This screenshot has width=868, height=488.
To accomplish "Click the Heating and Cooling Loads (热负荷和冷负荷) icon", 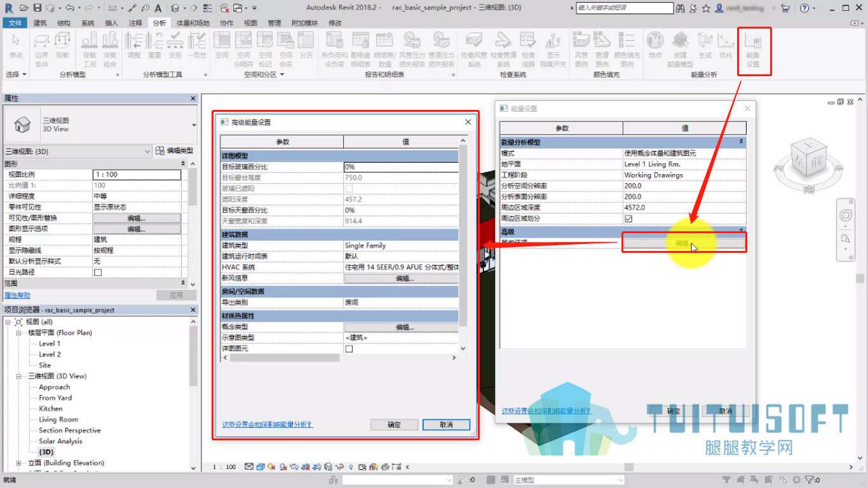I will (x=334, y=50).
